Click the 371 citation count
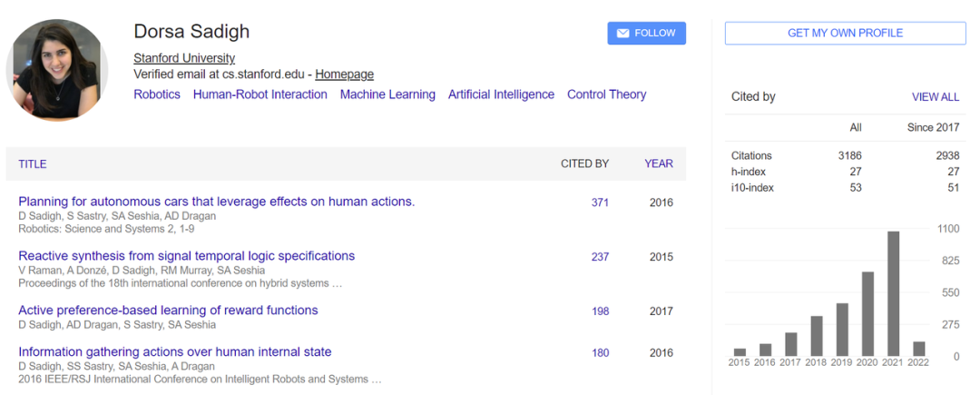This screenshot has width=980, height=395. coord(600,202)
